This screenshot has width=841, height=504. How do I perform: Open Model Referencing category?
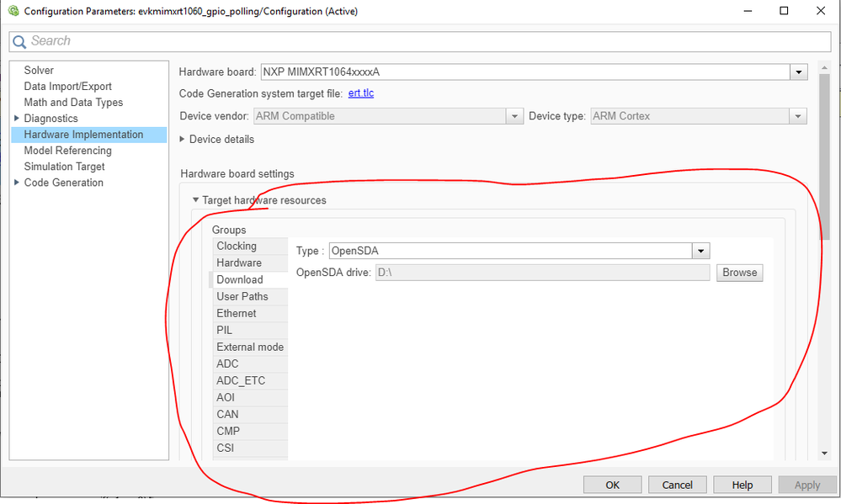pyautogui.click(x=67, y=151)
